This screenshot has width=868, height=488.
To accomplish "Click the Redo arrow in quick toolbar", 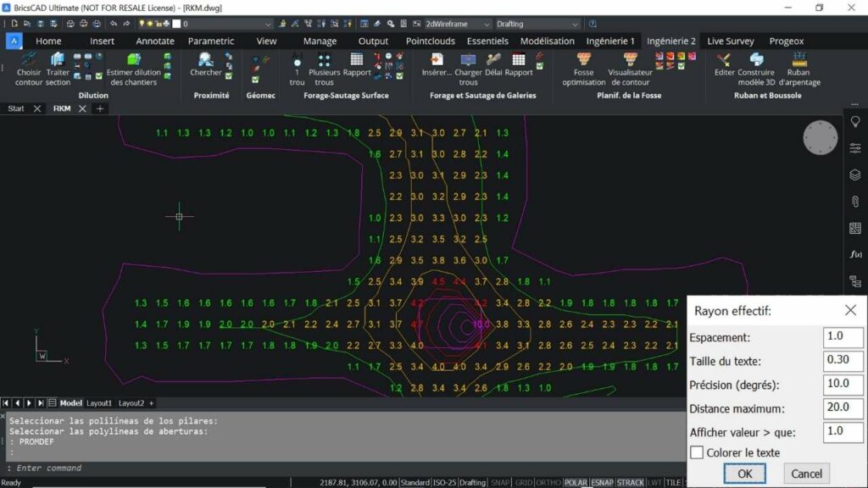I will 126,24.
